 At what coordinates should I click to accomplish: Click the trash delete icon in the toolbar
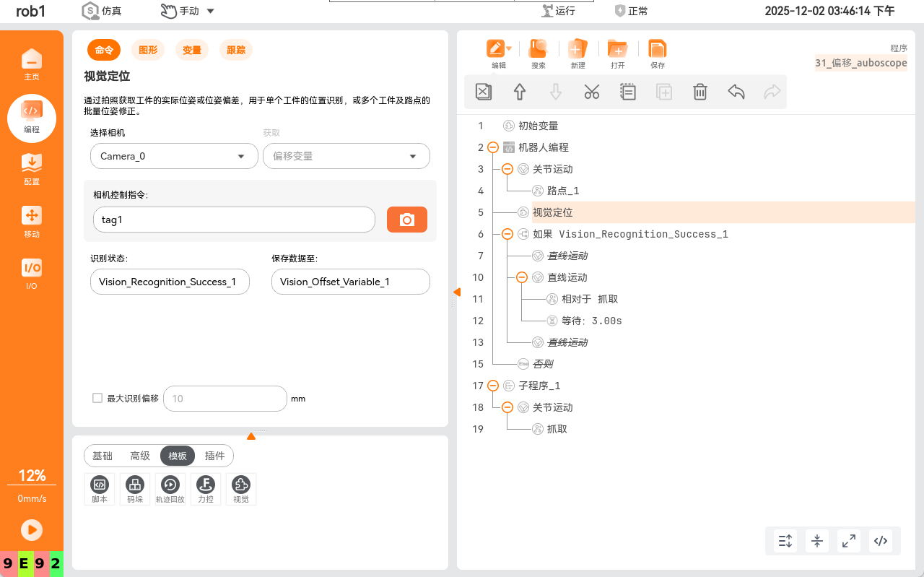coord(699,92)
